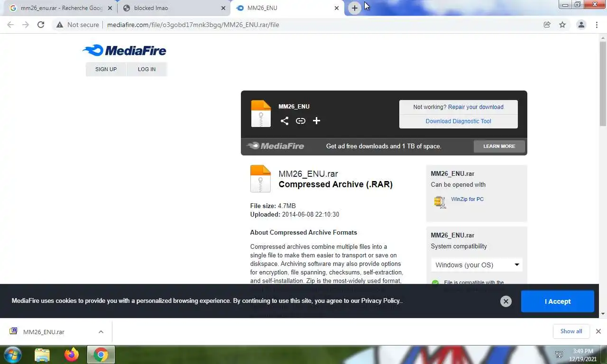The image size is (607, 364).
Task: Expand options for downloaded MM26_ENU.rar
Action: (x=101, y=332)
